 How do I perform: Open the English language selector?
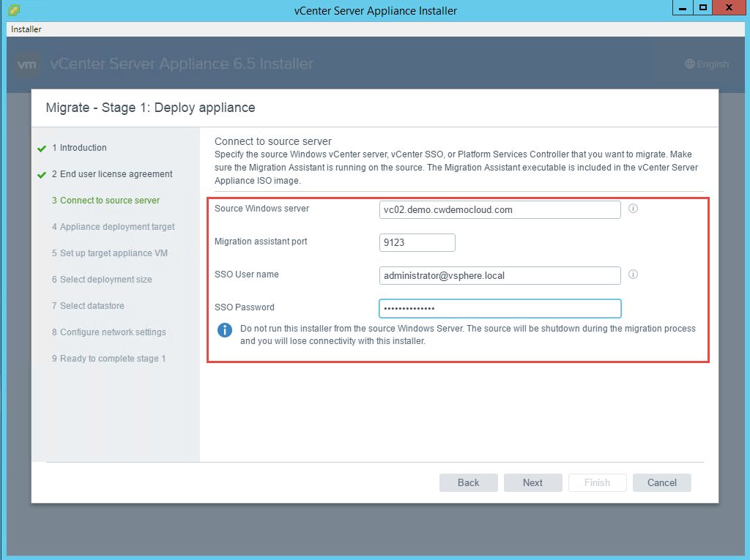[707, 64]
